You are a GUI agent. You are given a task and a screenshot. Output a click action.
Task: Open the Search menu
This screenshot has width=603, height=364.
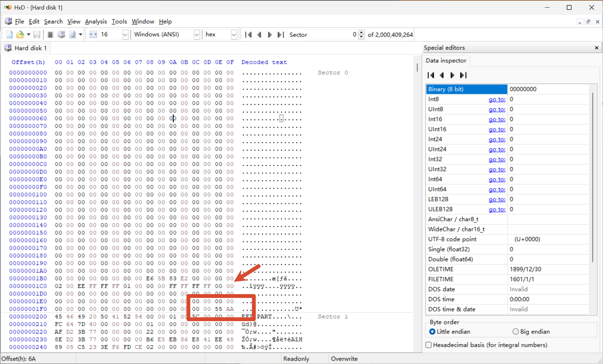tap(53, 22)
